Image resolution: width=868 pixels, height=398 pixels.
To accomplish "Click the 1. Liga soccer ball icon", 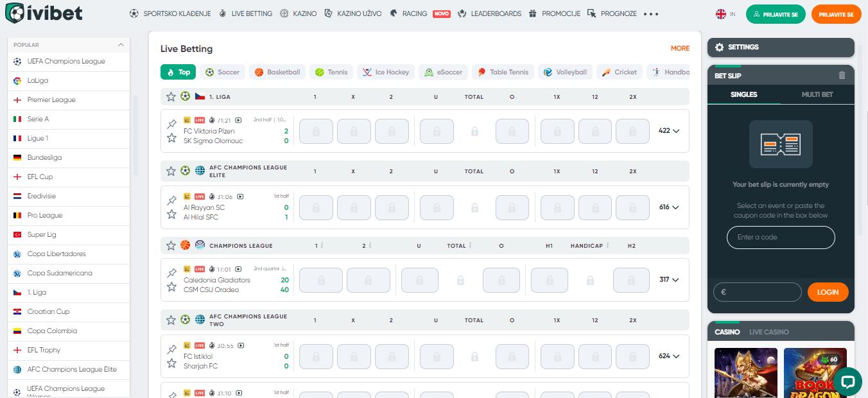I will point(185,96).
